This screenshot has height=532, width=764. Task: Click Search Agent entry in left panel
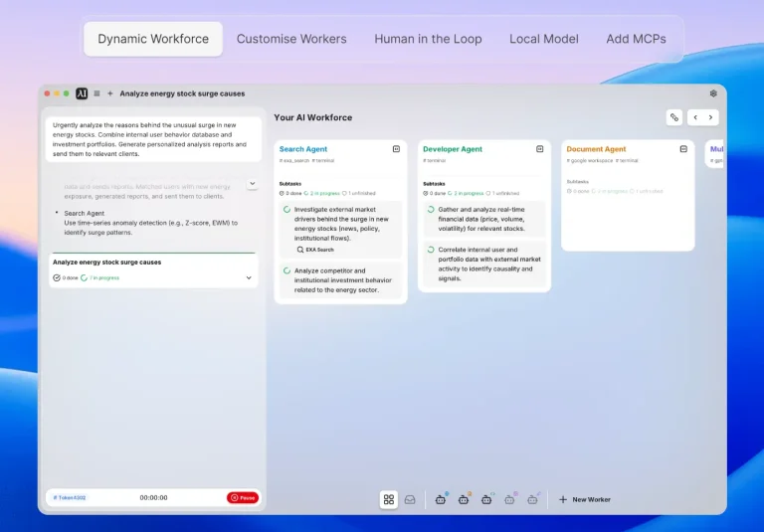[85, 214]
